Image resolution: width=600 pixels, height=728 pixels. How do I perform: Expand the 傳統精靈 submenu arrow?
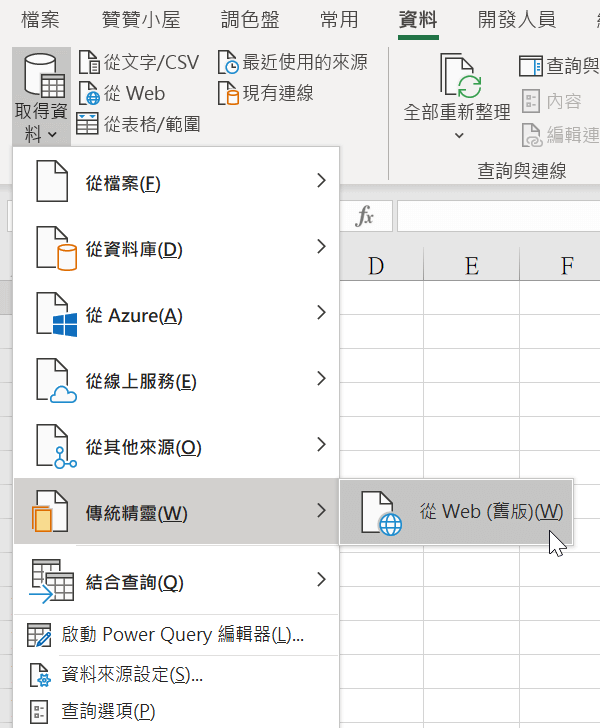(x=321, y=510)
